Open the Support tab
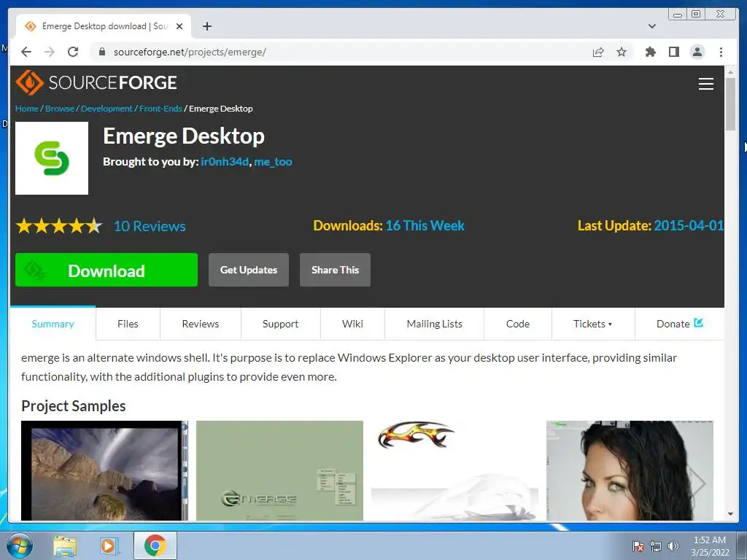Screen dimensions: 747x560 click(x=281, y=324)
